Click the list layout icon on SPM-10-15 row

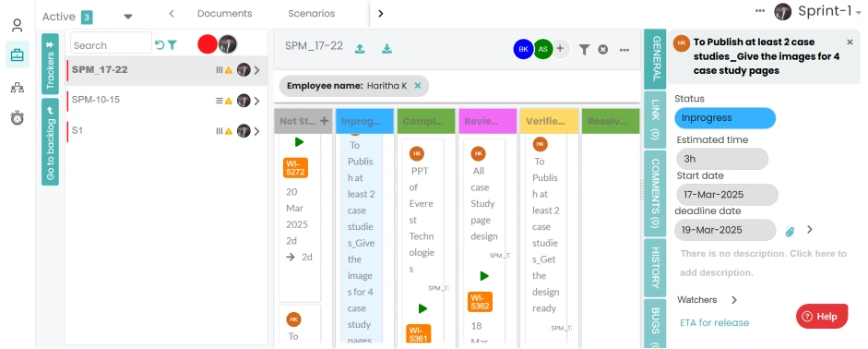[x=220, y=101]
